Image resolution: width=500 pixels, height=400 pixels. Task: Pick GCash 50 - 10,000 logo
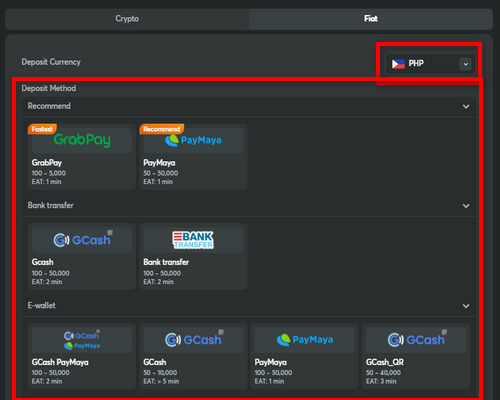193,340
